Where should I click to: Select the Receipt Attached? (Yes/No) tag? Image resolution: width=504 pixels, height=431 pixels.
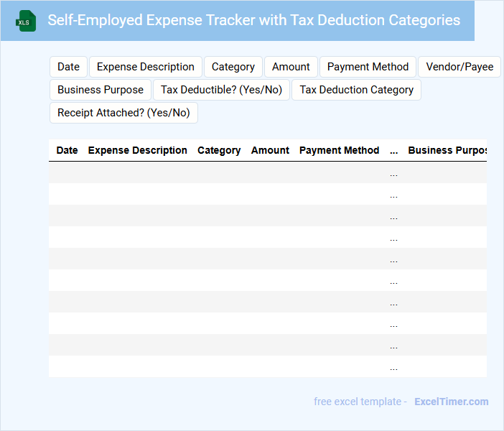(123, 113)
